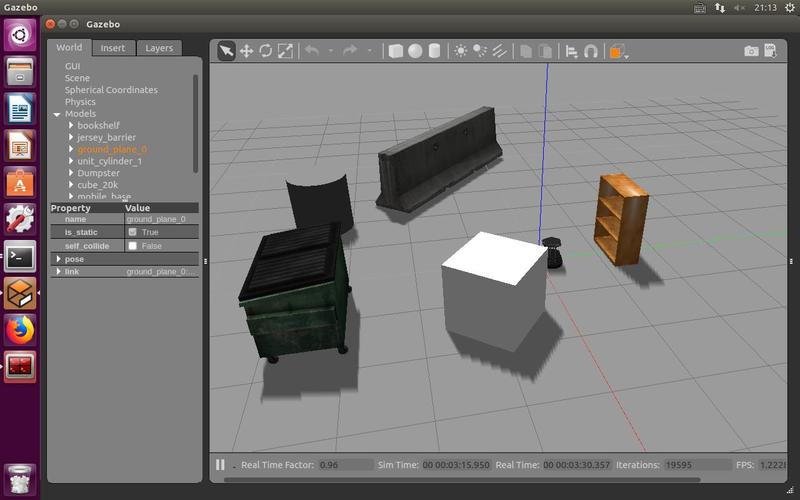This screenshot has width=800, height=500.
Task: Pause the simulation
Action: (220, 465)
